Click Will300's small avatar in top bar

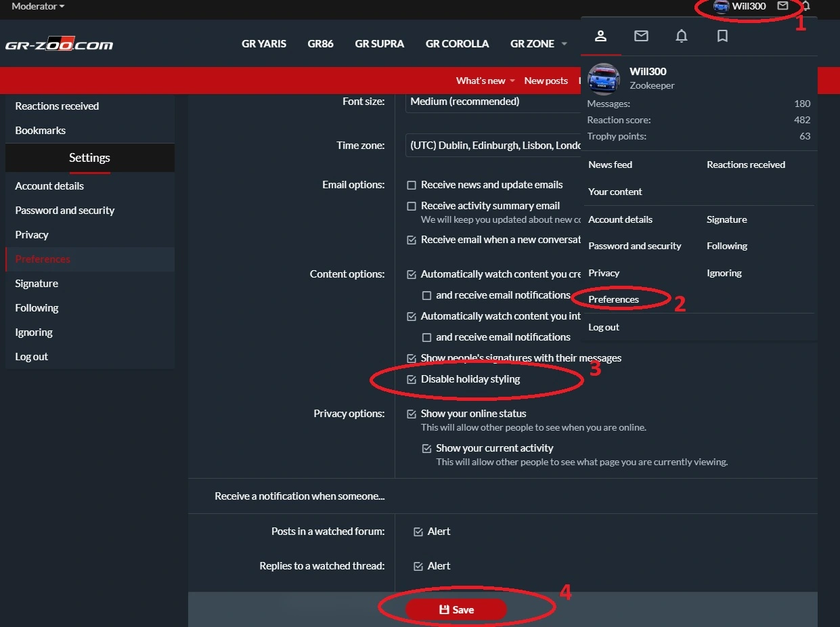(x=721, y=6)
